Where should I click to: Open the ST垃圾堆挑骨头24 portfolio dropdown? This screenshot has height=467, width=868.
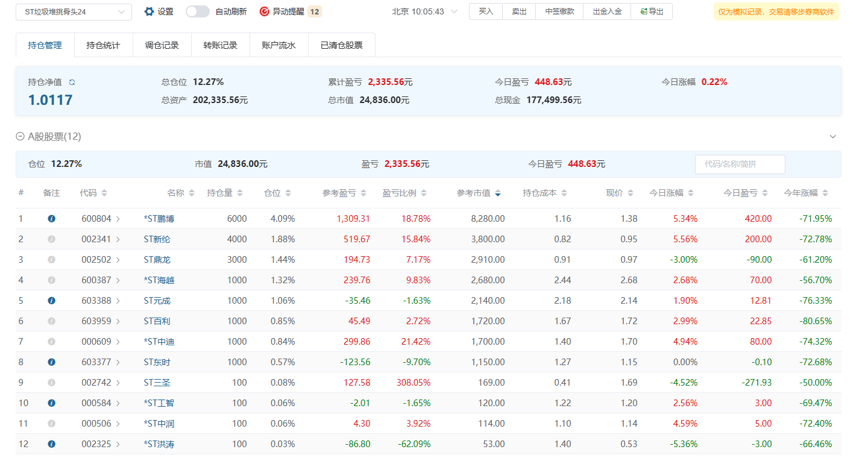point(74,11)
